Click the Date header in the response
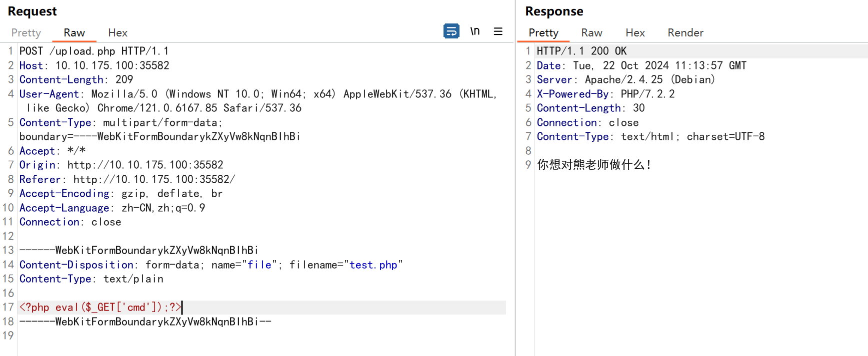This screenshot has height=356, width=868. (641, 65)
